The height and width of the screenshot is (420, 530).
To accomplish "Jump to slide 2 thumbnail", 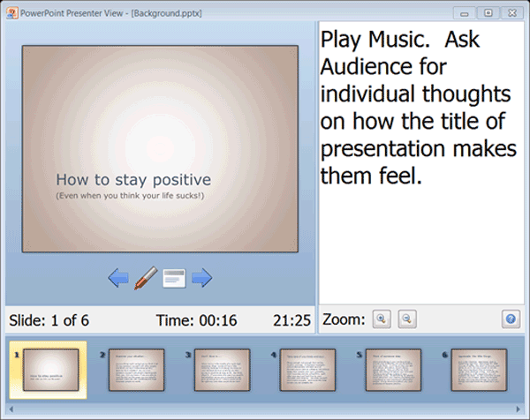I will [x=137, y=370].
